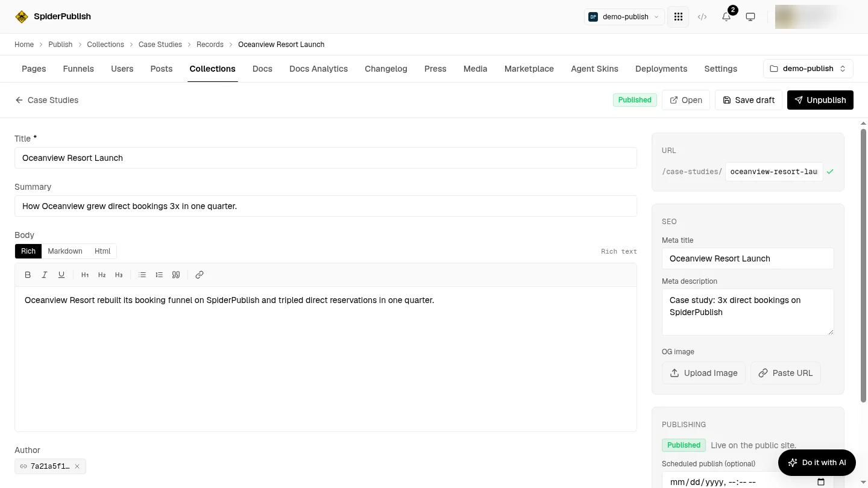Insert a numbered list

(159, 275)
